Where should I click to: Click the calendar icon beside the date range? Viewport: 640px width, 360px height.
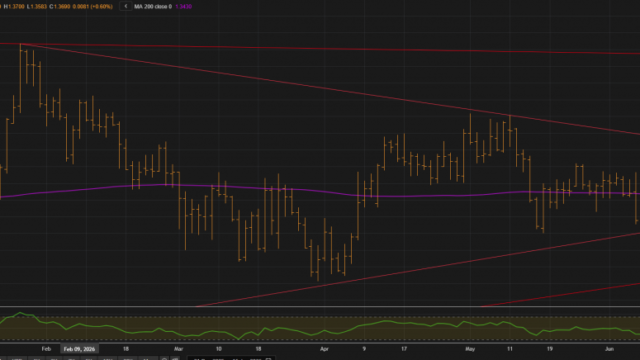tap(269, 359)
